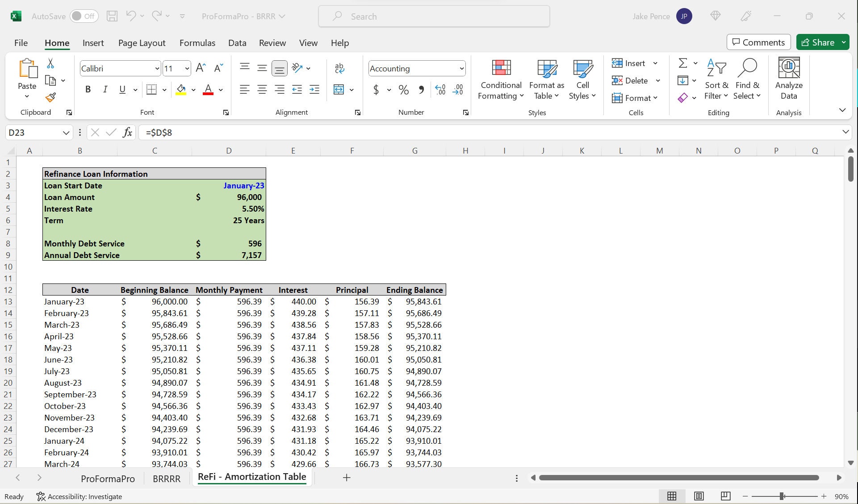Open the Comments panel

[x=758, y=42]
